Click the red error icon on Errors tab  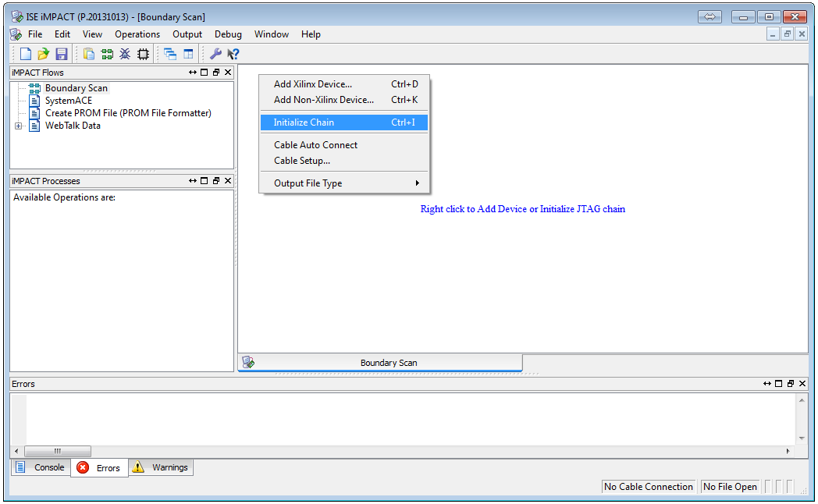pyautogui.click(x=83, y=467)
